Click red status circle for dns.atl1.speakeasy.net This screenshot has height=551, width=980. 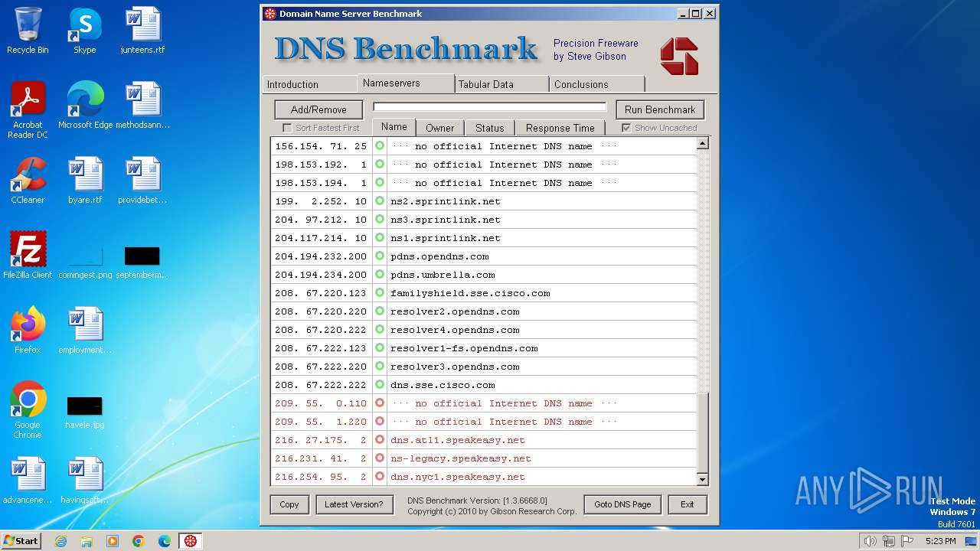pos(380,440)
